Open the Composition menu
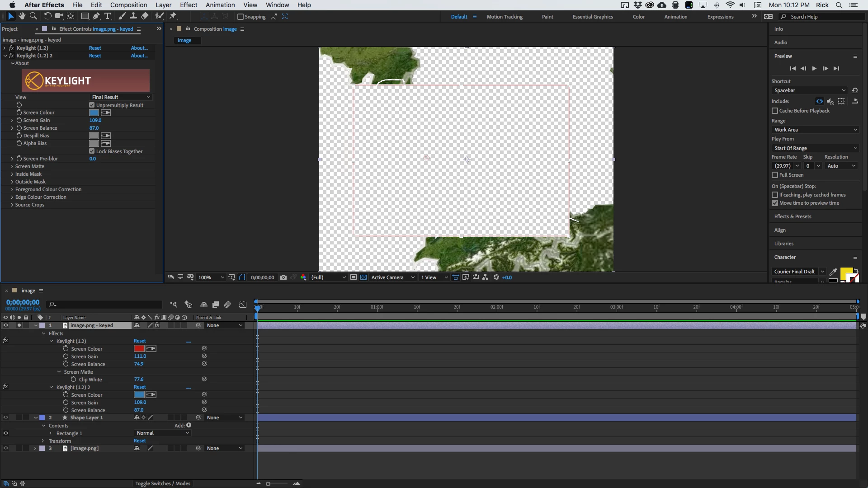Screen dimensions: 868x488 128,5
